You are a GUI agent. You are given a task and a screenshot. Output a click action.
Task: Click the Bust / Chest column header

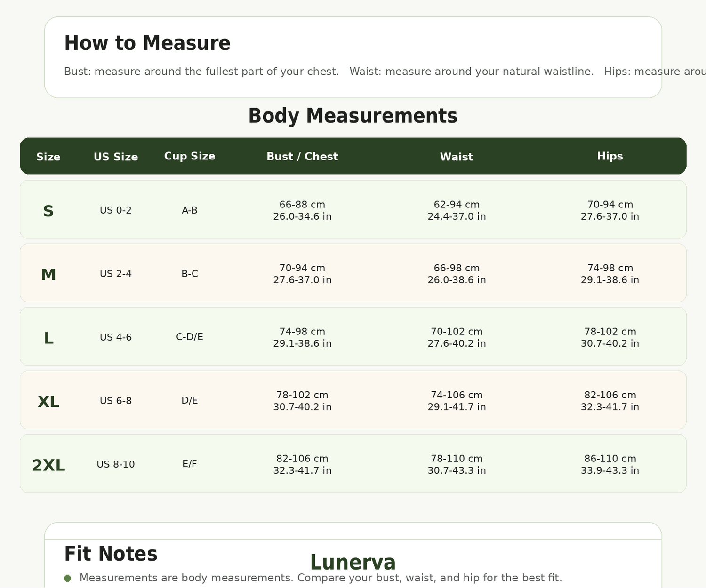pos(302,157)
